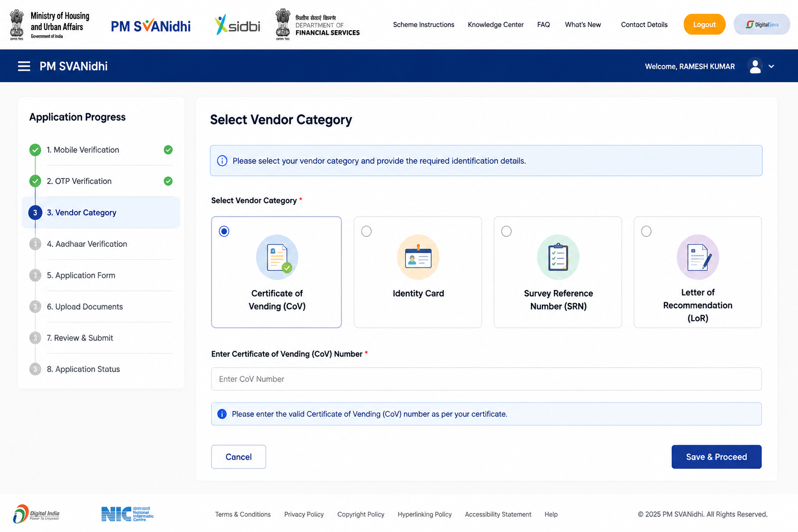Go to 3. Vendor Category step

pyautogui.click(x=101, y=212)
